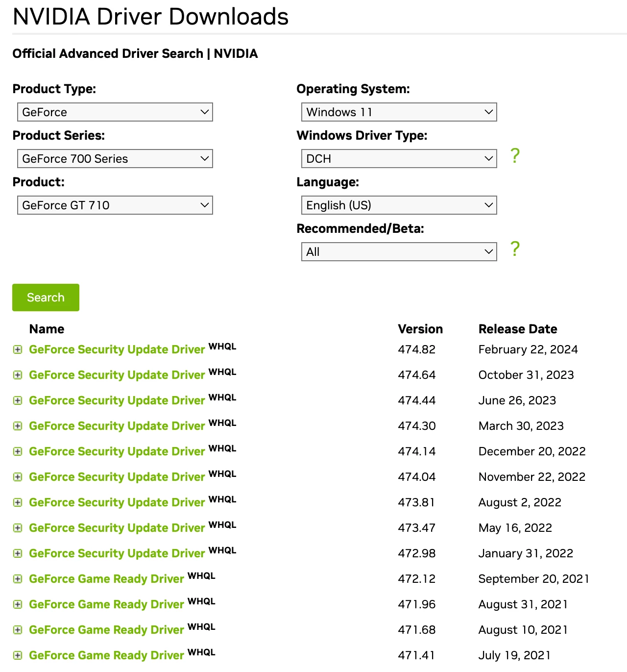Expand the driver row for version 471.68

(18, 630)
